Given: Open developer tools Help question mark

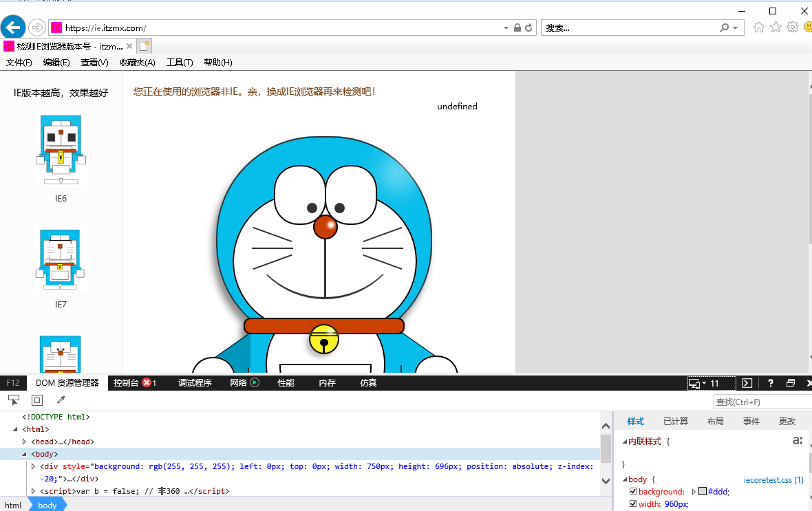Looking at the screenshot, I should click(771, 383).
